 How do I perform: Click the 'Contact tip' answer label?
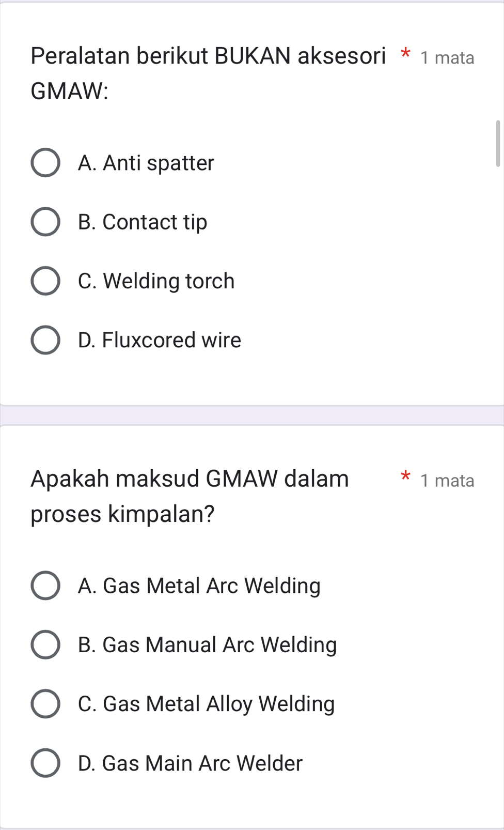(x=143, y=222)
